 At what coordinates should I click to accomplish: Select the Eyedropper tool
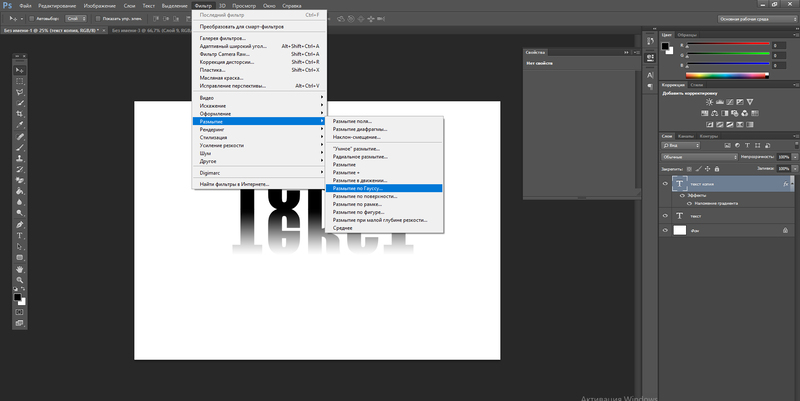[18, 125]
